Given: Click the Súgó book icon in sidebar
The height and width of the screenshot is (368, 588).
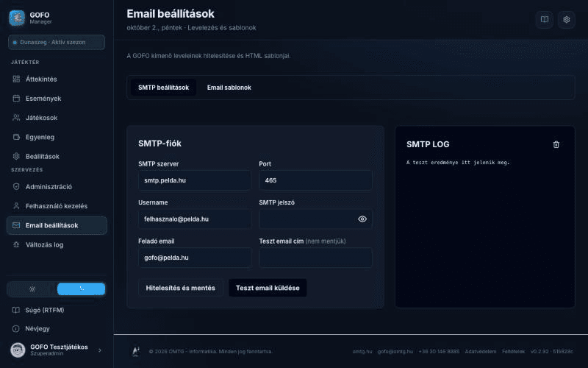Looking at the screenshot, I should click(x=15, y=310).
